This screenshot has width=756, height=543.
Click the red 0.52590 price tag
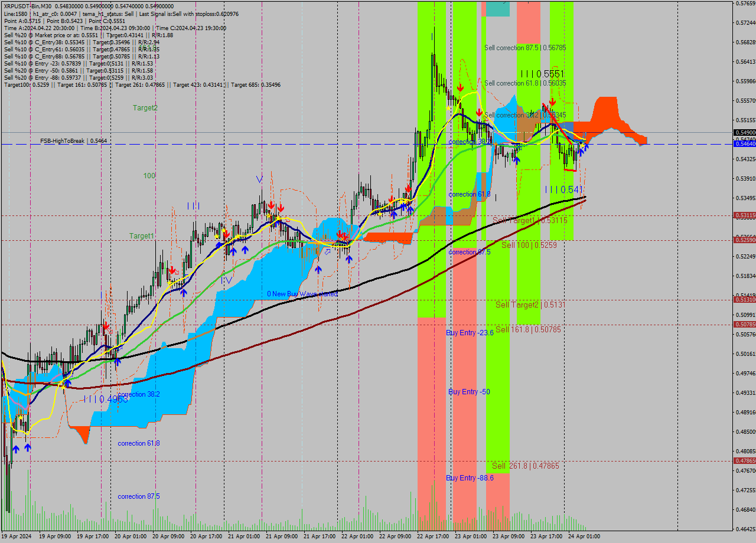[x=744, y=240]
